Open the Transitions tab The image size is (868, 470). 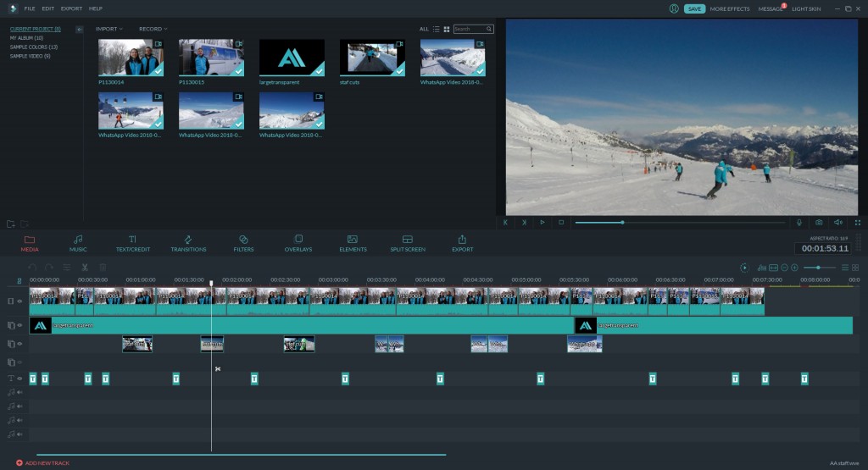(x=188, y=243)
